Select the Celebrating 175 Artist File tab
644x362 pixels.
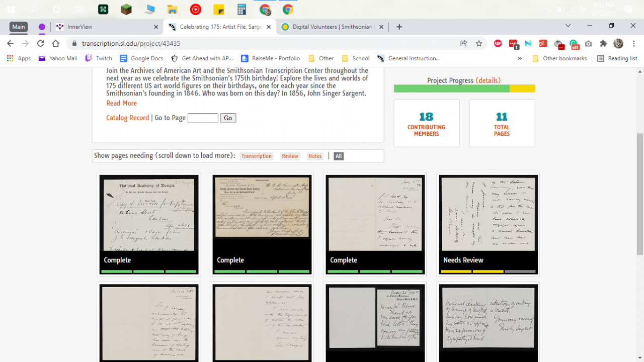[x=220, y=27]
